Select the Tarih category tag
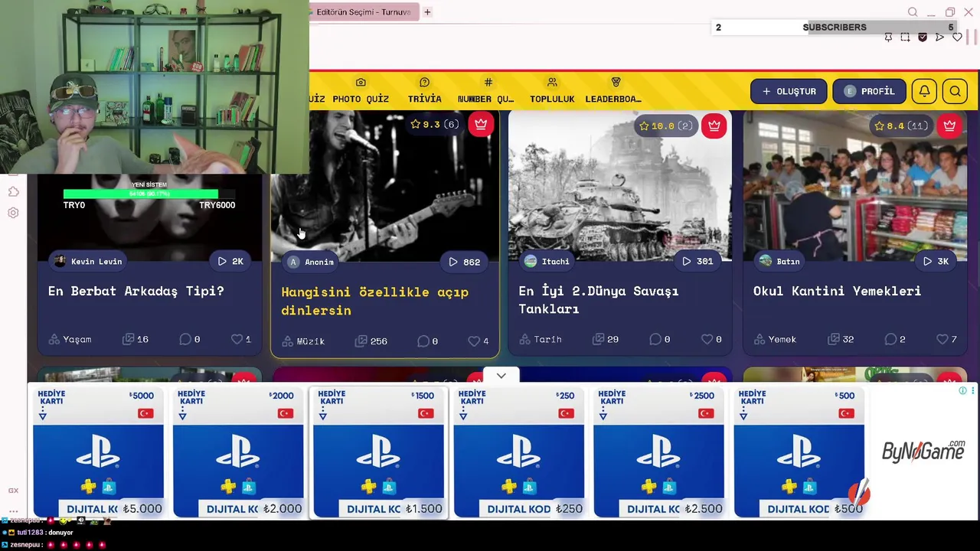The height and width of the screenshot is (551, 980). point(541,339)
